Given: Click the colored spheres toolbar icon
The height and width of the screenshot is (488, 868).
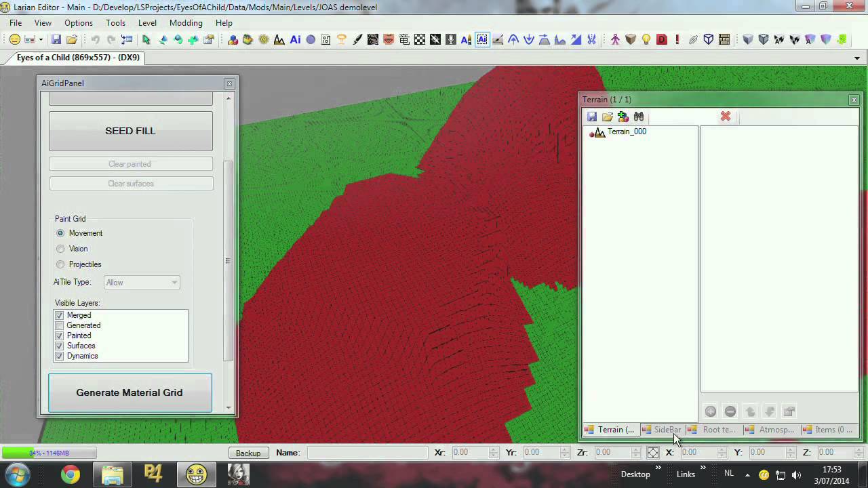Looking at the screenshot, I should tap(233, 40).
